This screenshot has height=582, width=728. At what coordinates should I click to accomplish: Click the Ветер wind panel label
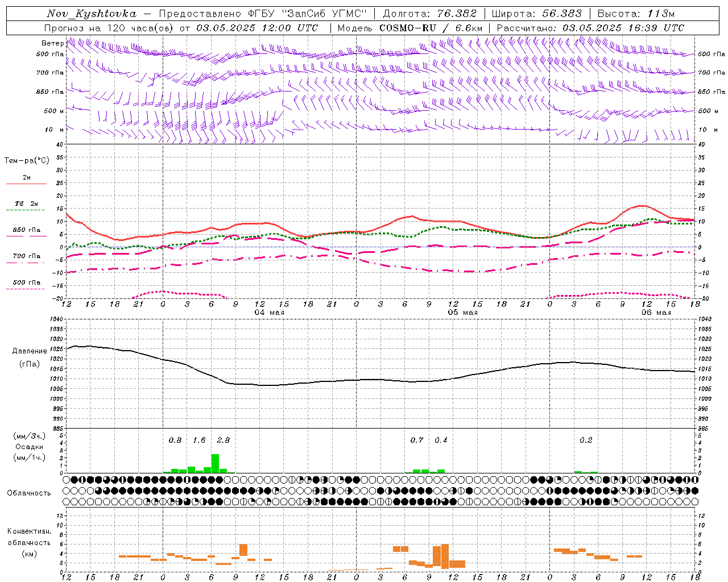[52, 43]
